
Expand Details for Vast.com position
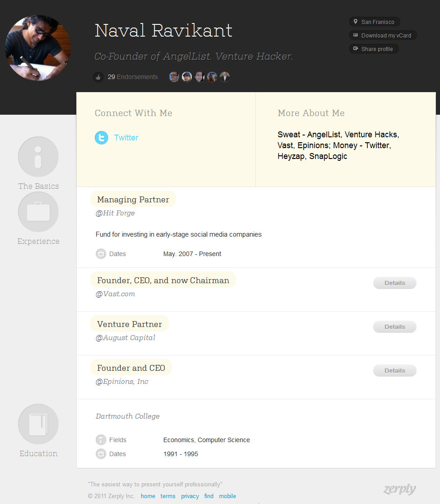(394, 283)
